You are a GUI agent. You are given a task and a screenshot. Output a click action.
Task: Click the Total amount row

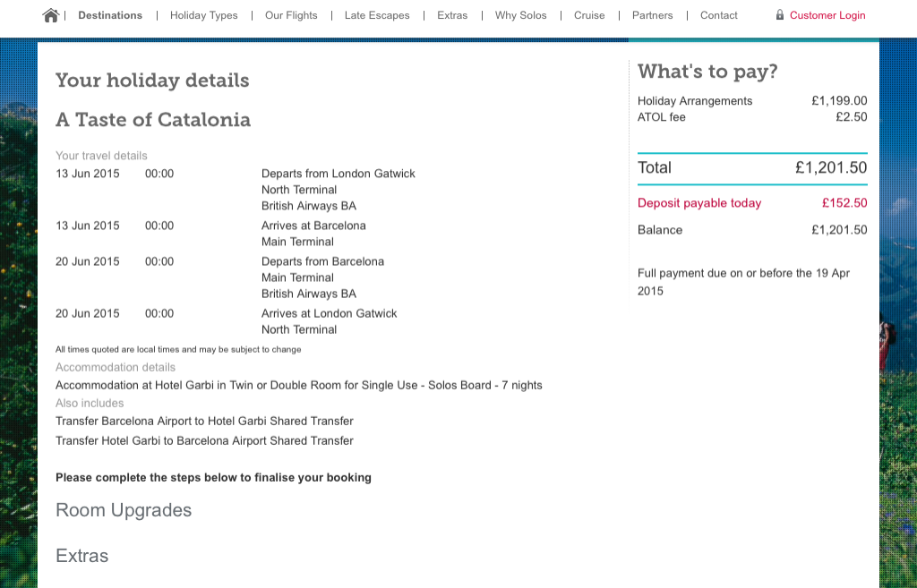click(x=752, y=167)
